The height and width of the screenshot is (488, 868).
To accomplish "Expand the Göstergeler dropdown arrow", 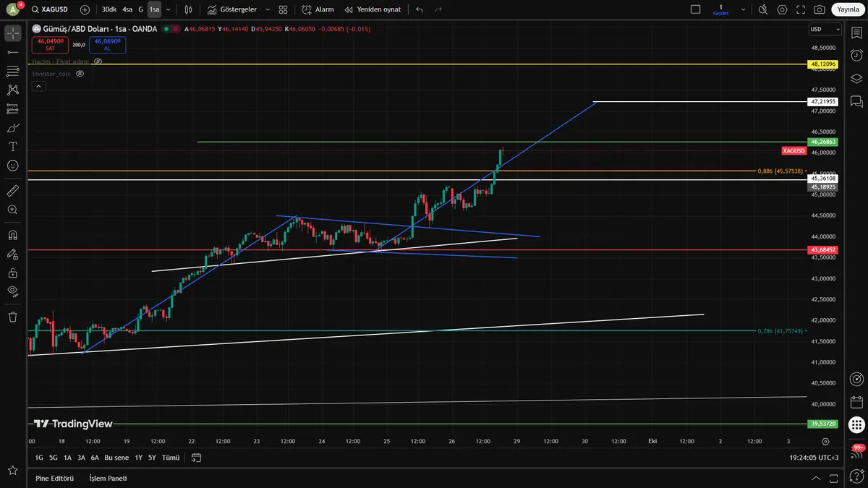I will point(267,9).
